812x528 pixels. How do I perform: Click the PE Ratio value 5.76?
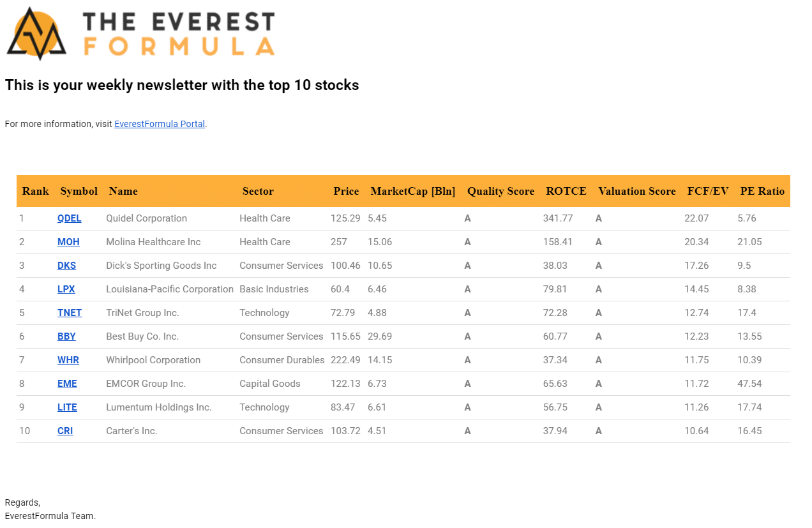coord(747,218)
